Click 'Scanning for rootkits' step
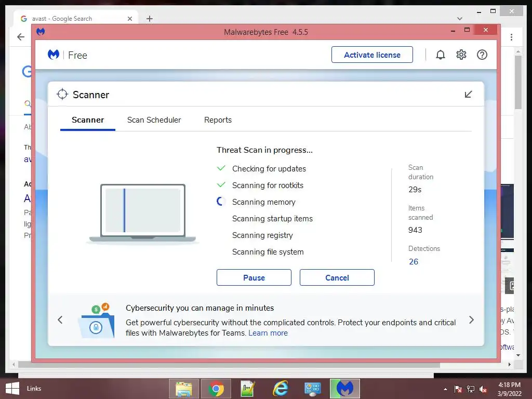Viewport: 532px width, 399px height. point(268,185)
